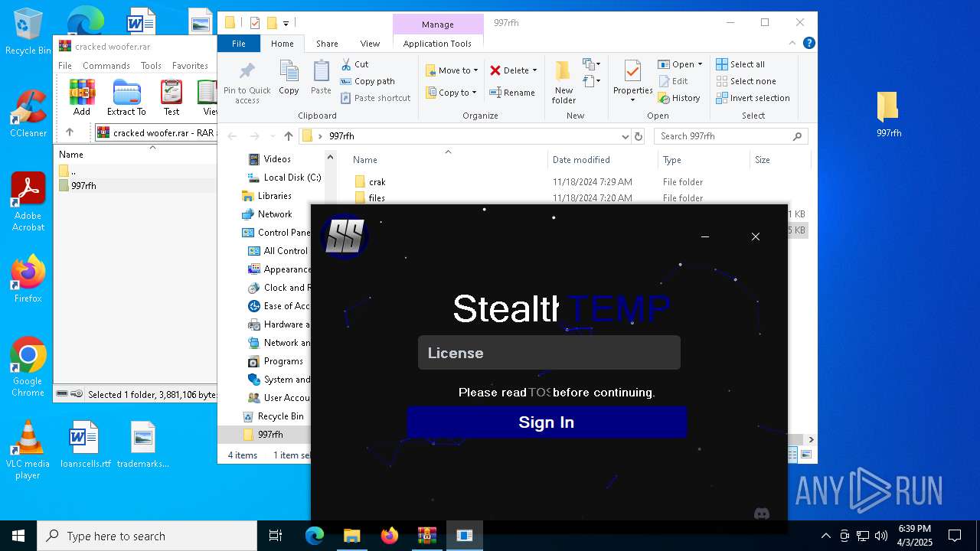Click Cut in Clipboard group
980x551 pixels.
coord(355,64)
